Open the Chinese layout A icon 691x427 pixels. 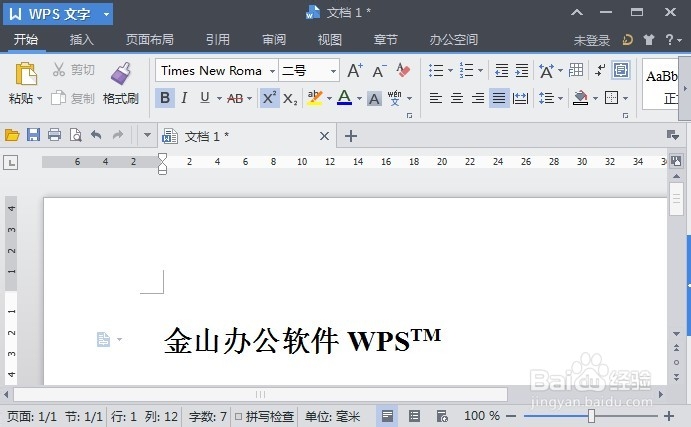[x=546, y=71]
